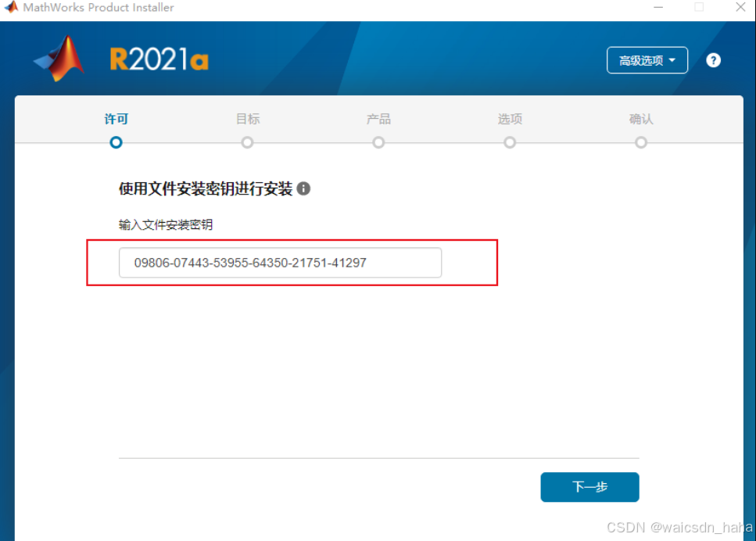Click the info icon beside the installation heading
This screenshot has height=541, width=756.
pos(303,188)
